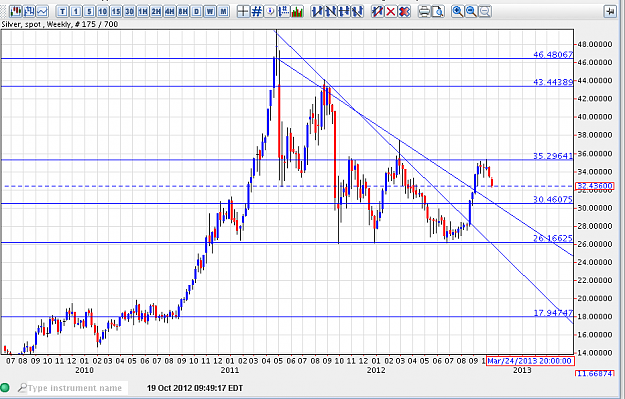625x399 pixels.
Task: Toggle the crosshair cursor tool
Action: [x=243, y=12]
